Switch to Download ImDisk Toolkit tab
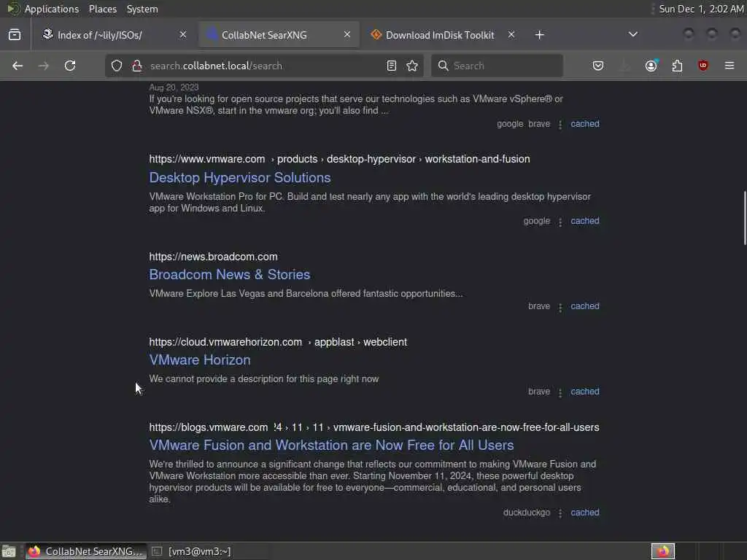Viewport: 747px width, 560px height. [443, 35]
